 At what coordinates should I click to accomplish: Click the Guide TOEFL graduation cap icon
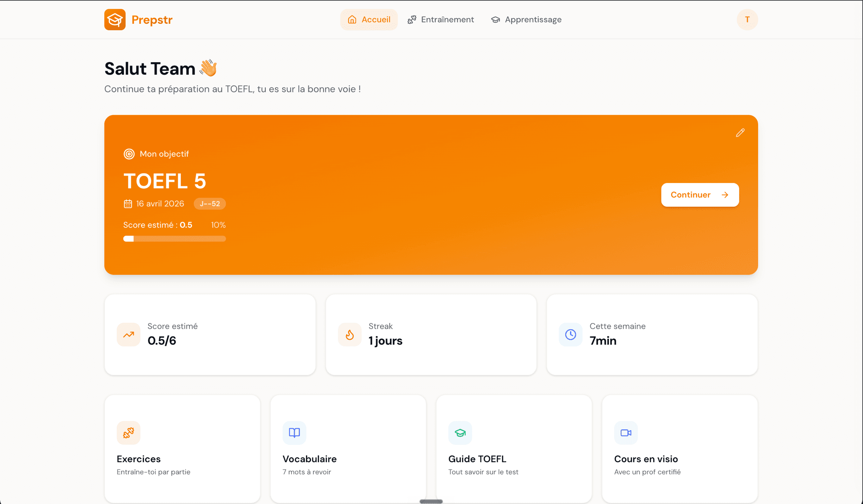(460, 433)
